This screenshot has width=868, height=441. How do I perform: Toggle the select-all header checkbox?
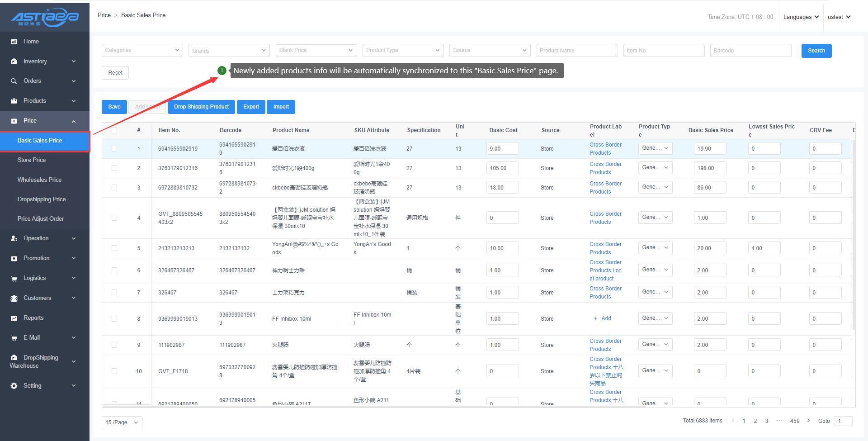114,130
